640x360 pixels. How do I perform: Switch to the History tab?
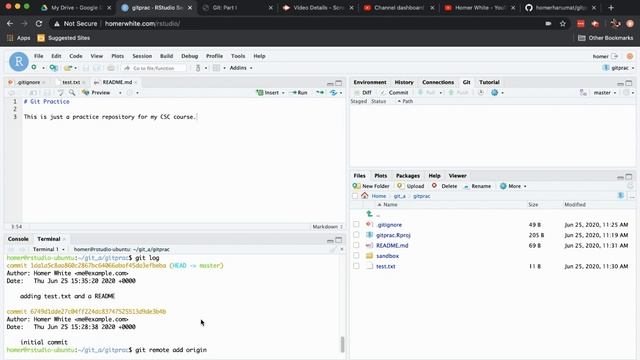[404, 82]
